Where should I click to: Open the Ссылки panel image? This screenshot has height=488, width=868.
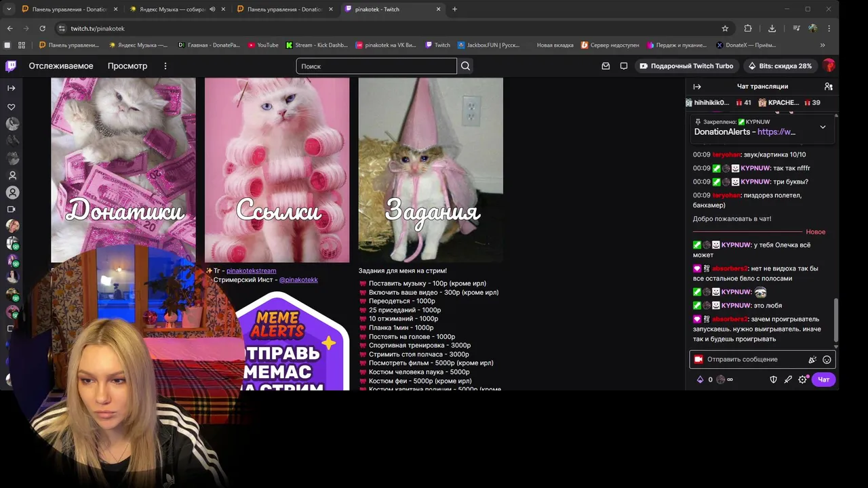277,169
